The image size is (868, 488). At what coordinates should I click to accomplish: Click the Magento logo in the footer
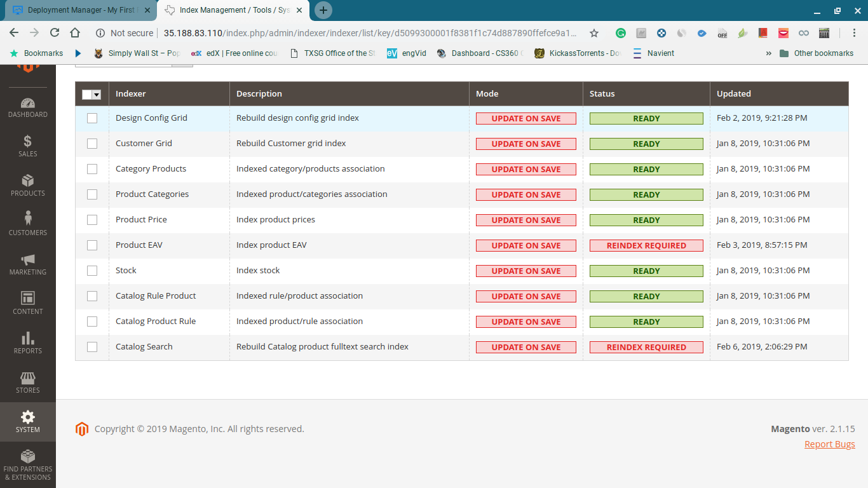[81, 429]
